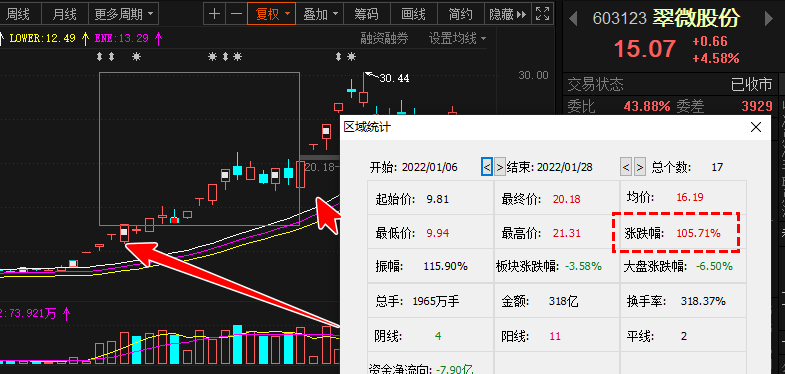Move the start date later with the right arrow
The image size is (785, 374).
coord(500,167)
